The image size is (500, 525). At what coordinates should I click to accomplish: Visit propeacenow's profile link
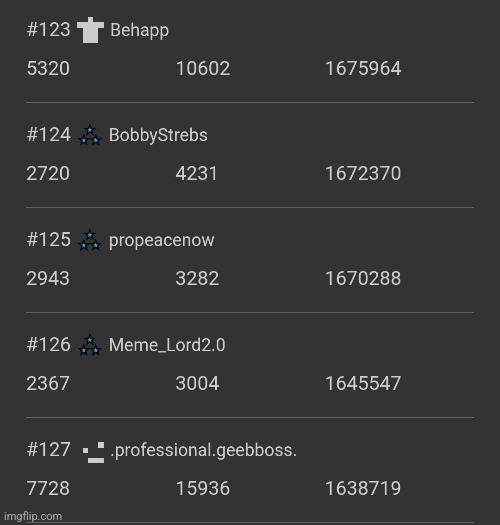point(161,240)
